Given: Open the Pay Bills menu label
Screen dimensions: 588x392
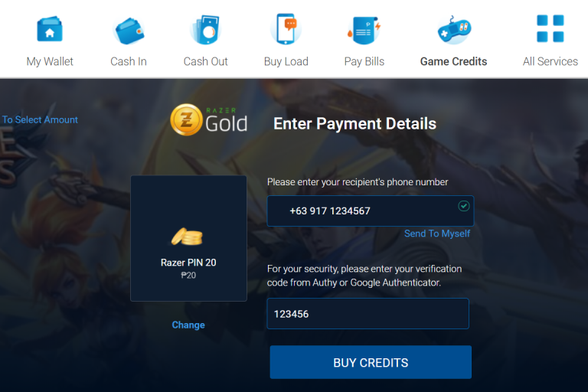Looking at the screenshot, I should (x=364, y=61).
